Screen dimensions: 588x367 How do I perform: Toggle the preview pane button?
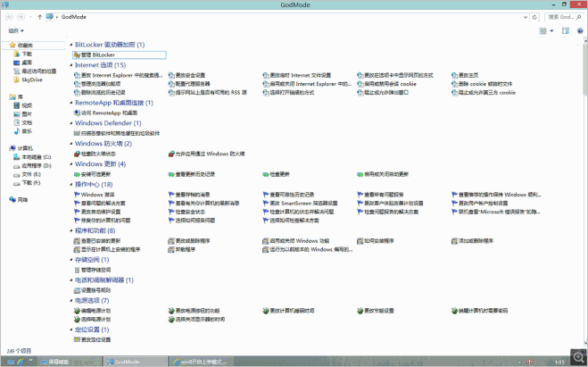(566, 30)
